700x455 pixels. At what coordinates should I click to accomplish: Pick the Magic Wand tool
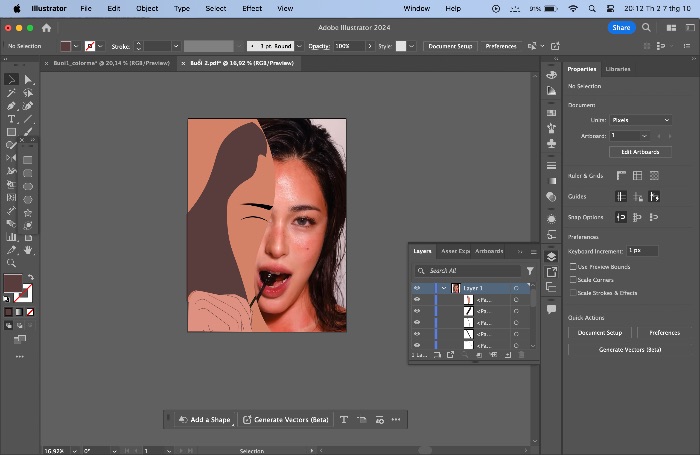click(x=11, y=93)
